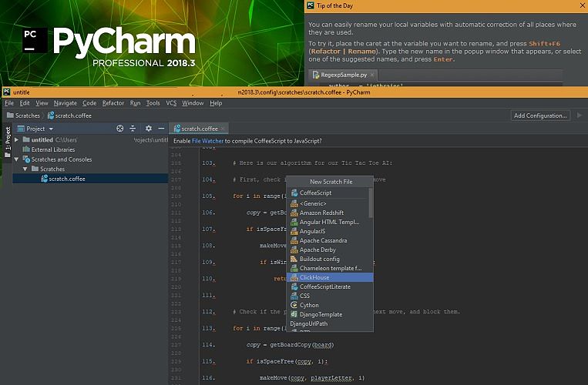Screen dimensions: 588x385
Task: Open the Help menu
Action: point(216,103)
